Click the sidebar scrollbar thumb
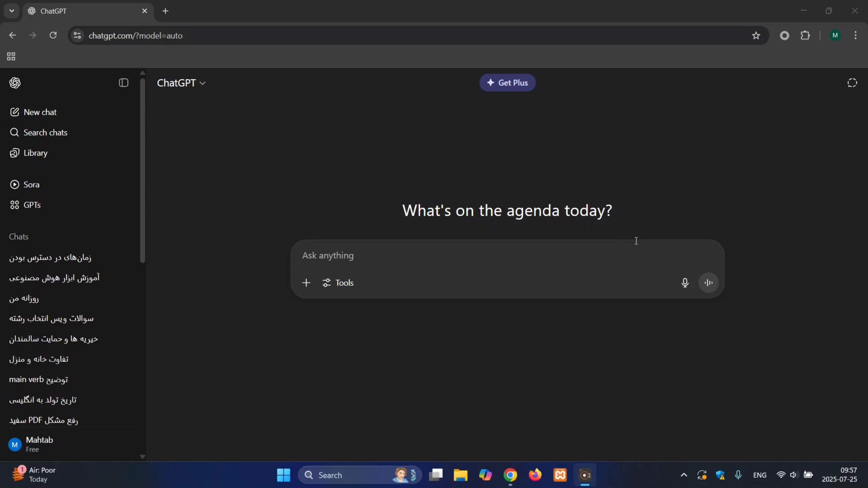Viewport: 868px width, 488px height. click(142, 170)
